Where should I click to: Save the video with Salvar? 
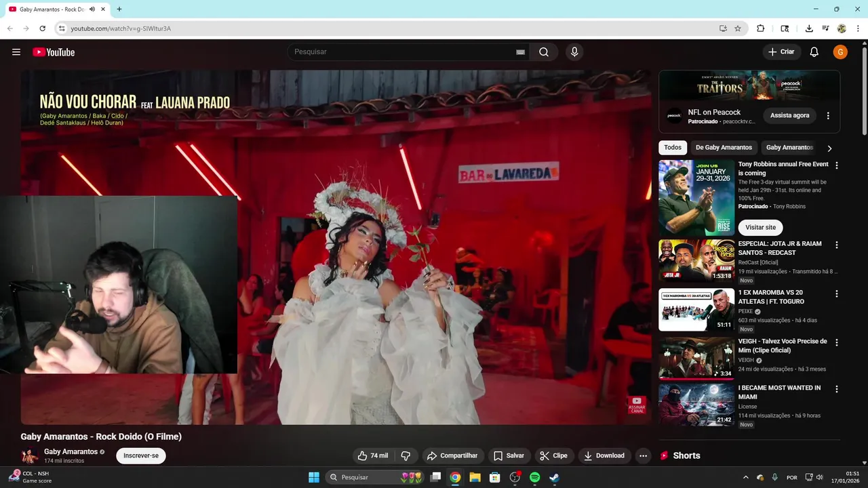point(509,455)
